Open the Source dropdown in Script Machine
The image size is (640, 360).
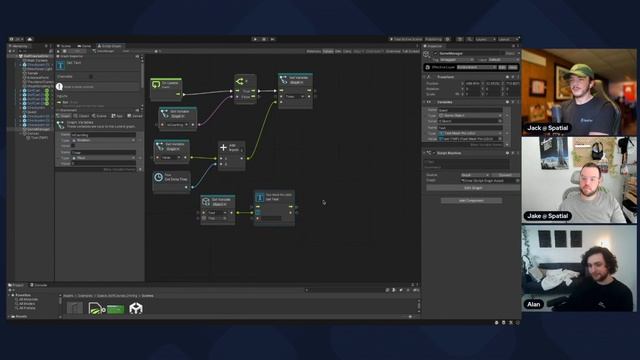(x=475, y=175)
